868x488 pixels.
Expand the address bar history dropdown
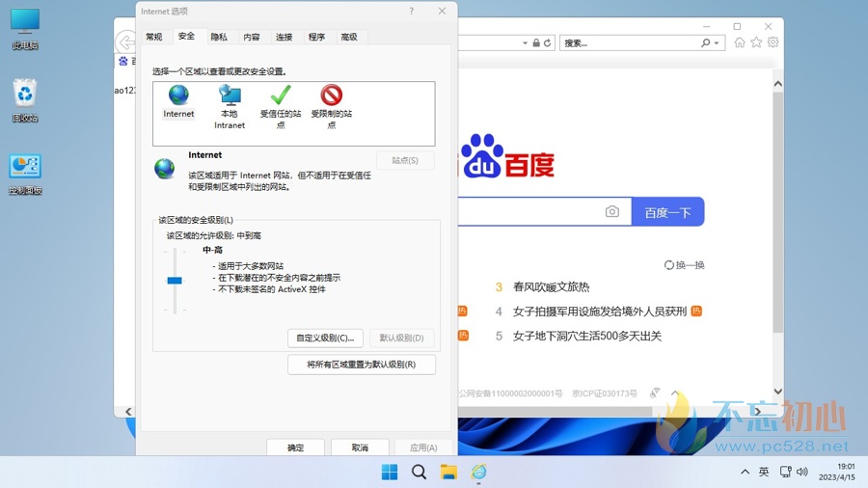pyautogui.click(x=524, y=43)
